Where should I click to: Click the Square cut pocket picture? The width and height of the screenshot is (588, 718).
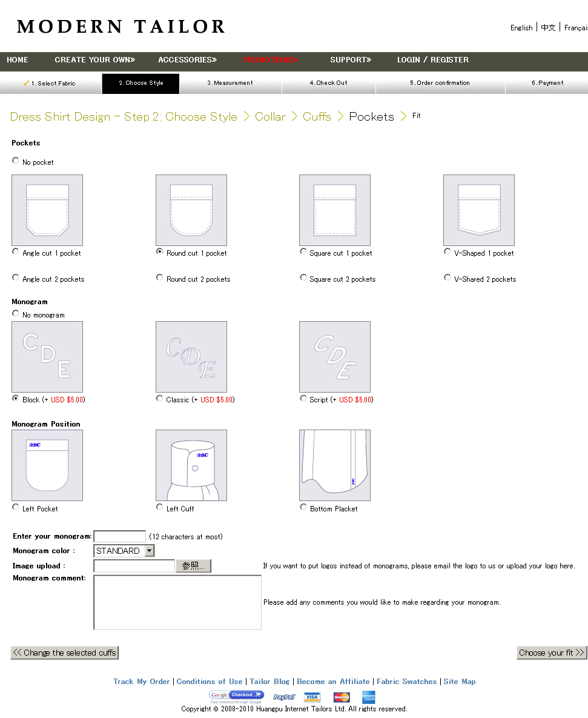(x=335, y=210)
